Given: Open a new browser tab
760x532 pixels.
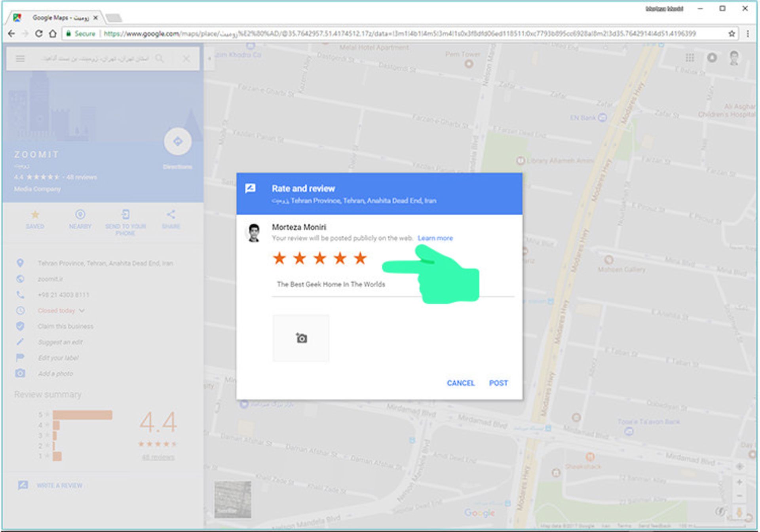Looking at the screenshot, I should point(114,18).
